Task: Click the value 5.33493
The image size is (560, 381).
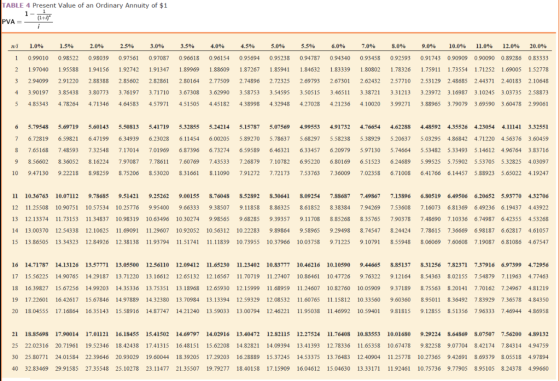Action: [458, 150]
